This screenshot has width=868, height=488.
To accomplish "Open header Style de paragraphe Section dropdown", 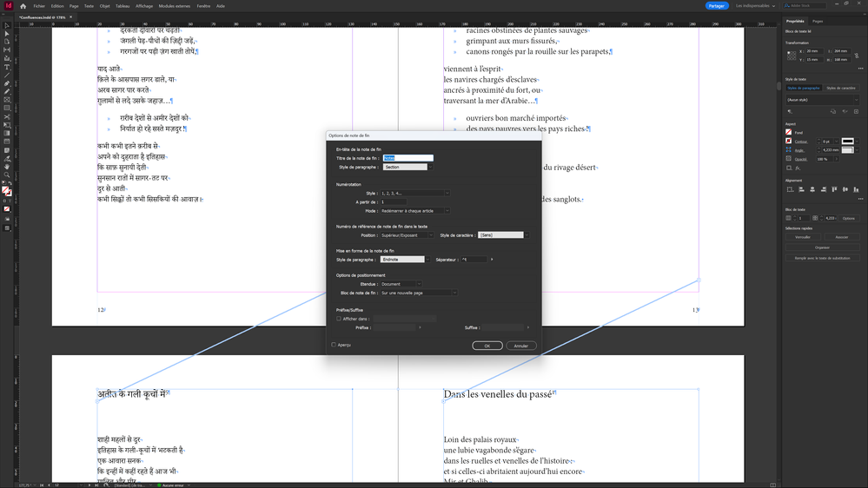I will (407, 167).
